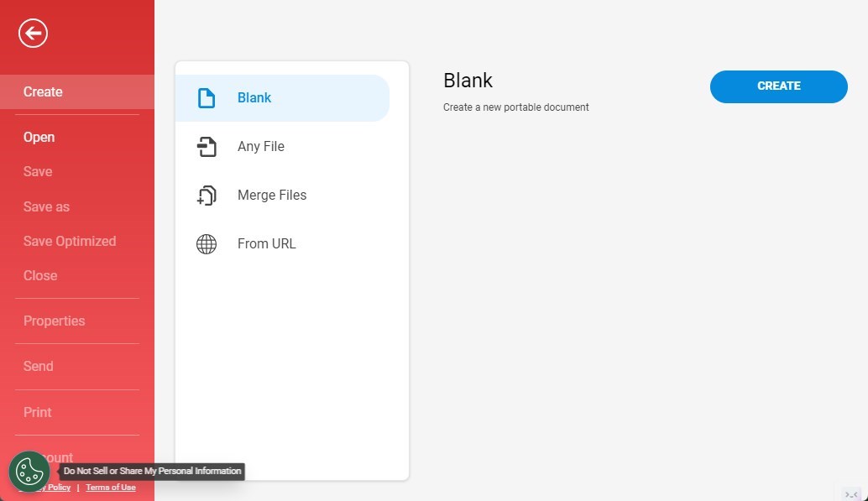
Task: Click the Do Not Sell or Share tooltip
Action: tap(152, 471)
